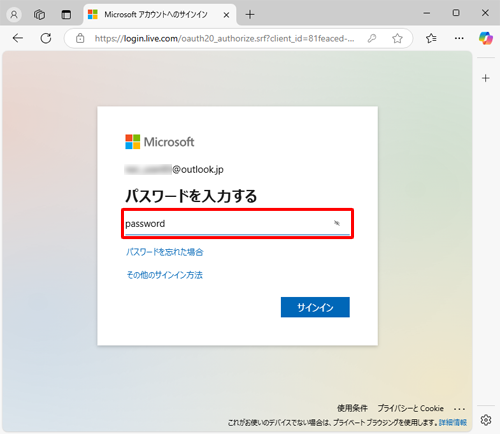Open the browser profile icon
The height and width of the screenshot is (434, 500).
pos(14,15)
